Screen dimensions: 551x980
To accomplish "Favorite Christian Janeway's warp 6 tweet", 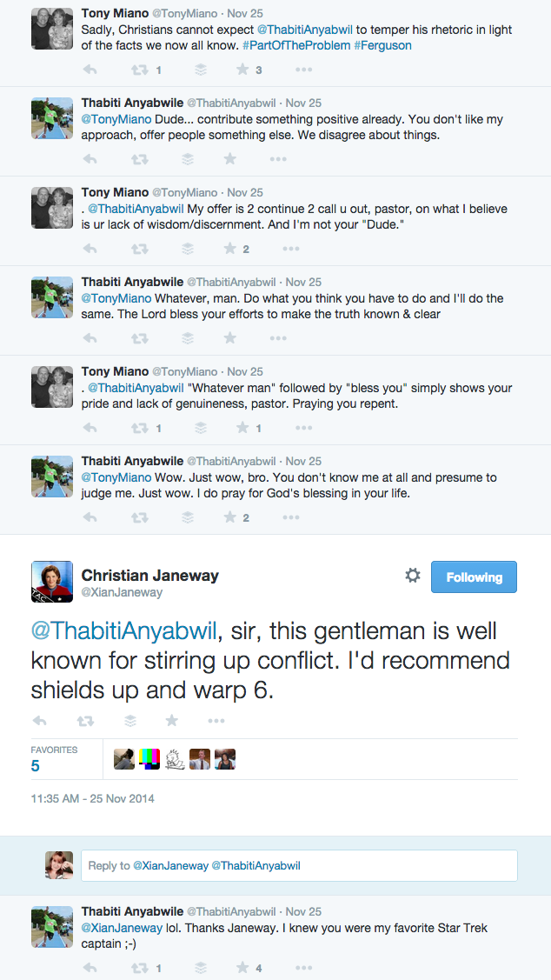I will (x=172, y=720).
